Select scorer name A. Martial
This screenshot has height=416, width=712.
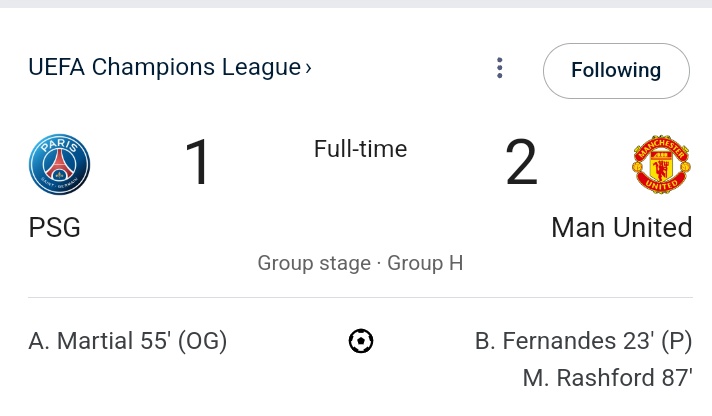(x=81, y=341)
